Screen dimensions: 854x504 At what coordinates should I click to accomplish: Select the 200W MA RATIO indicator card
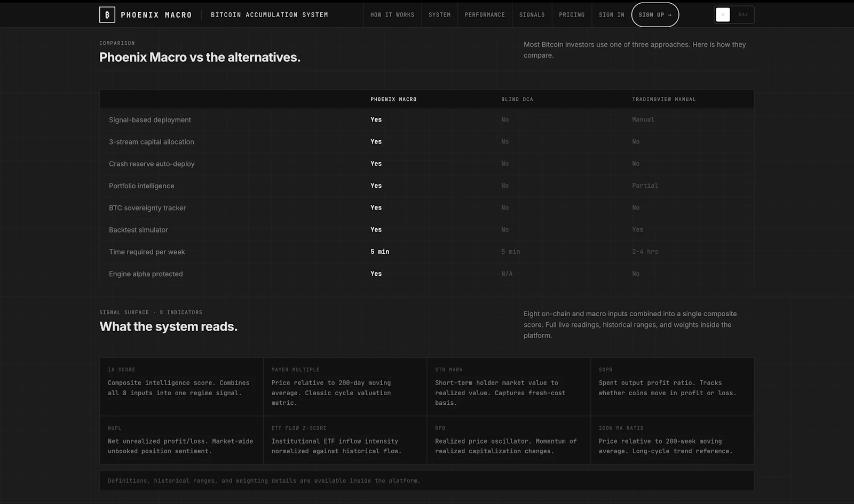point(672,440)
